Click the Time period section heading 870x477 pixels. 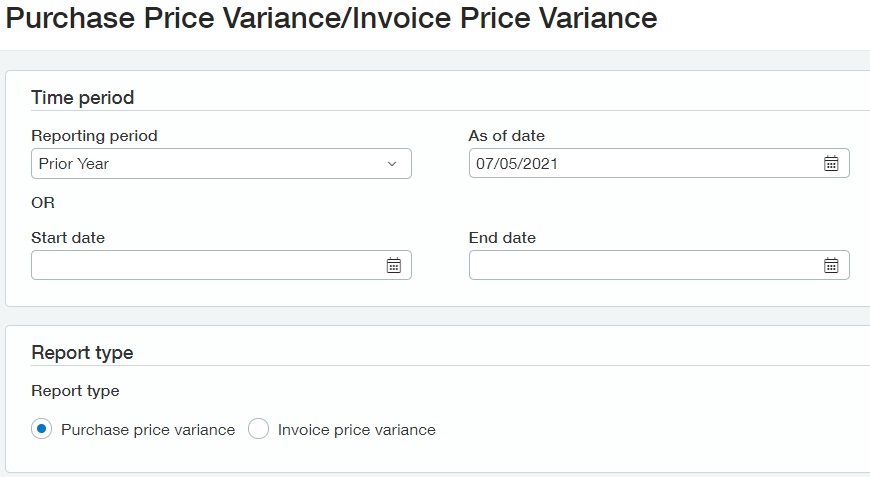pos(83,98)
